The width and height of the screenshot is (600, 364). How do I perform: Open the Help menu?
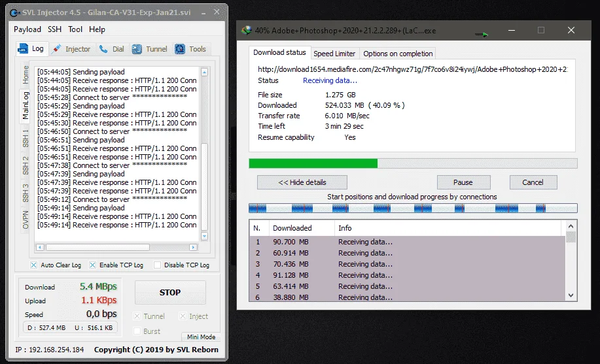tap(97, 29)
